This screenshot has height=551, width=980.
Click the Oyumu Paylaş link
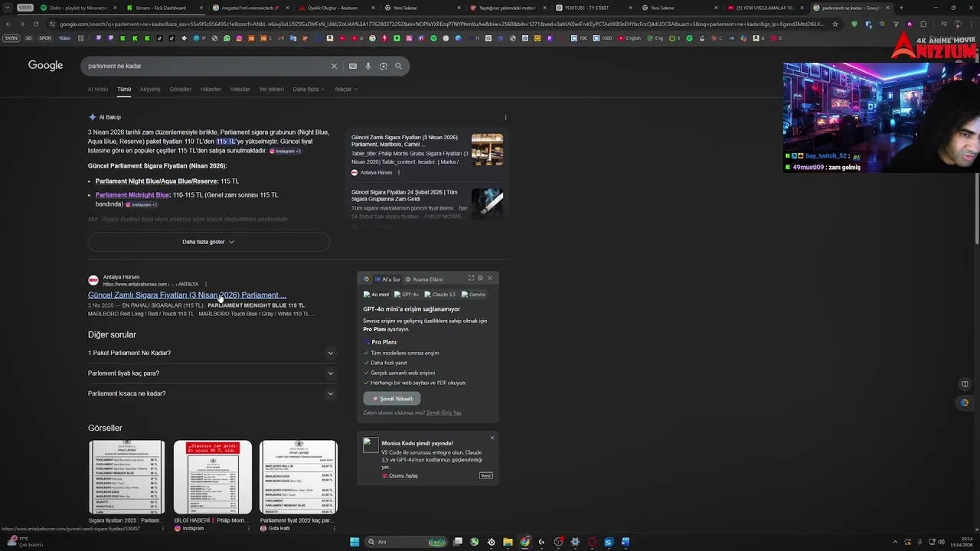pos(400,475)
